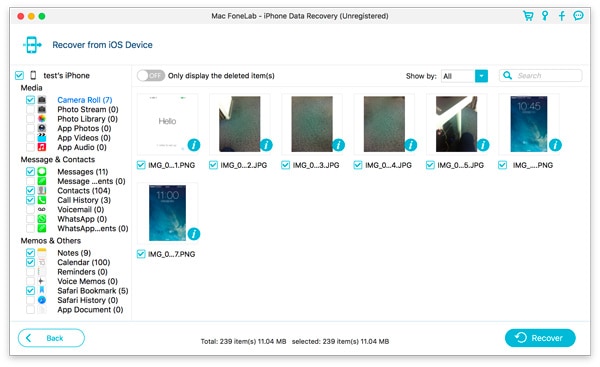Open the feedback chat bubble icon
This screenshot has height=367, width=600.
578,16
